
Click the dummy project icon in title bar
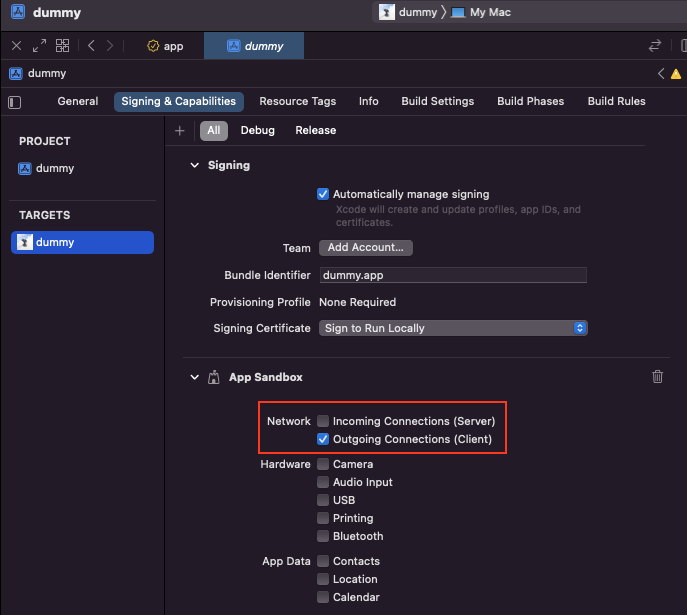click(x=18, y=12)
